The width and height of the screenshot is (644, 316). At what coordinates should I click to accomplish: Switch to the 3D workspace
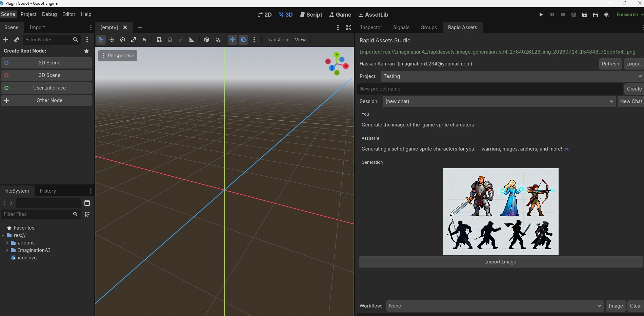point(286,15)
